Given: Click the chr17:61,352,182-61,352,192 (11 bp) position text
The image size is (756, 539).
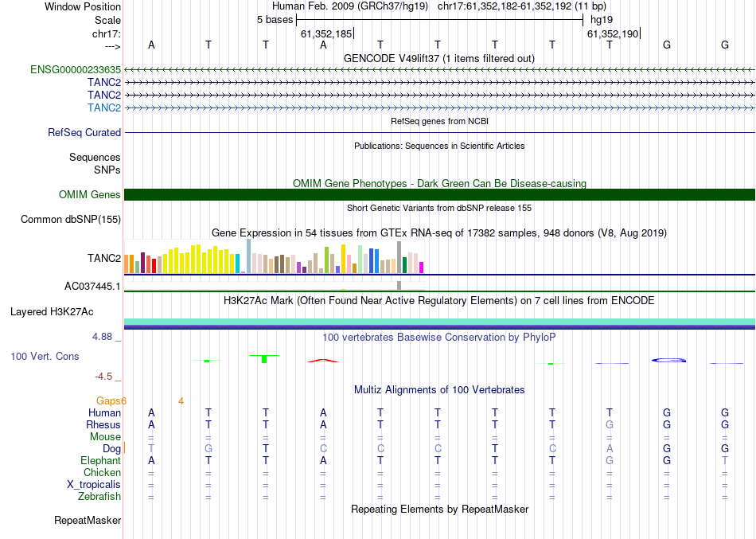Looking at the screenshot, I should point(522,6).
